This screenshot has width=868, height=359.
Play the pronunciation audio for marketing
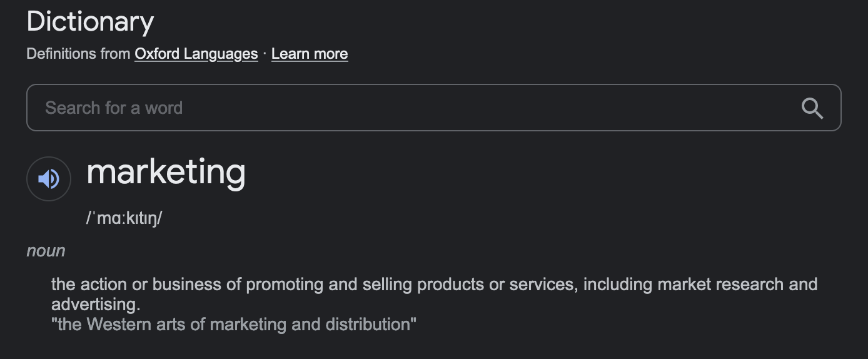coord(49,179)
